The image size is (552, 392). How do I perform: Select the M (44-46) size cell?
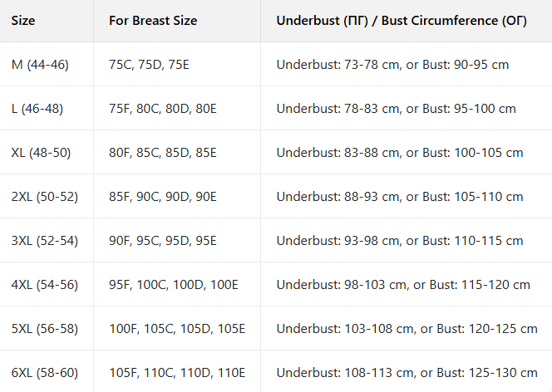(40, 64)
